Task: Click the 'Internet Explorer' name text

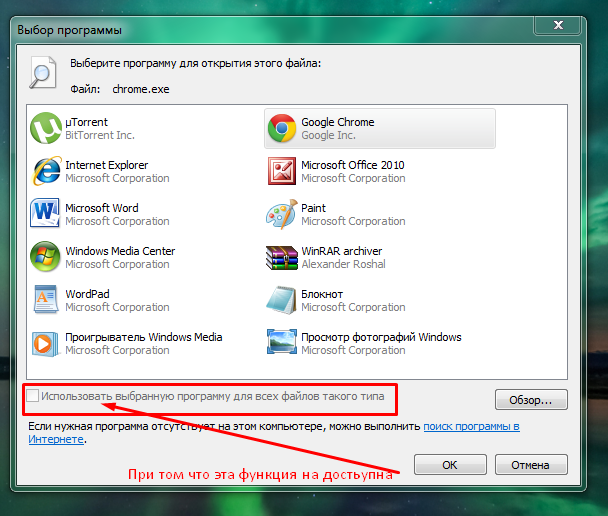Action: coord(107,165)
